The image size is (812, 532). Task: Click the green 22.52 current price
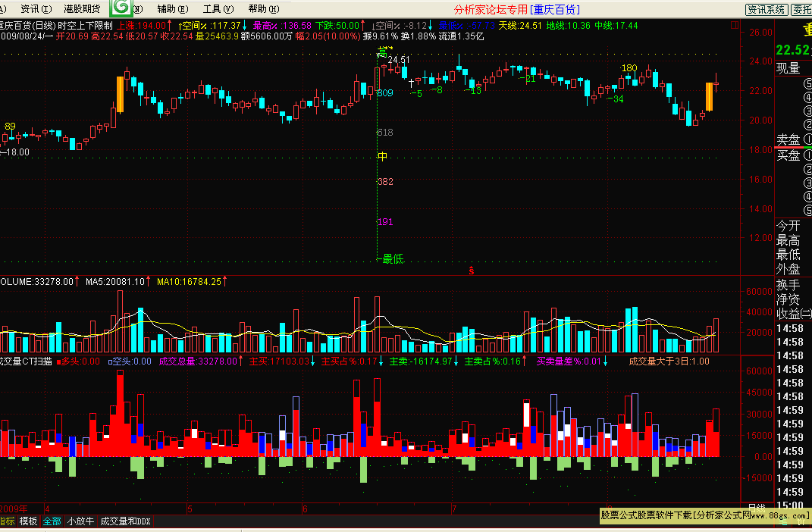[x=793, y=50]
